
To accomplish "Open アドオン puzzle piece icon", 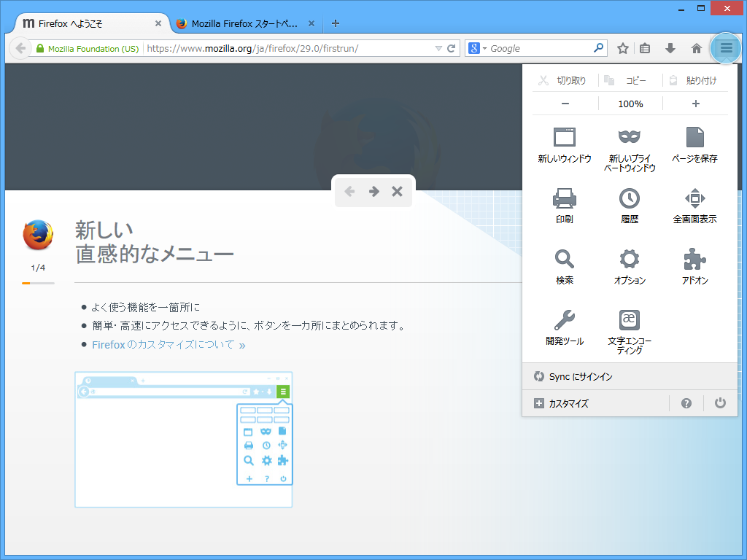I will (695, 267).
